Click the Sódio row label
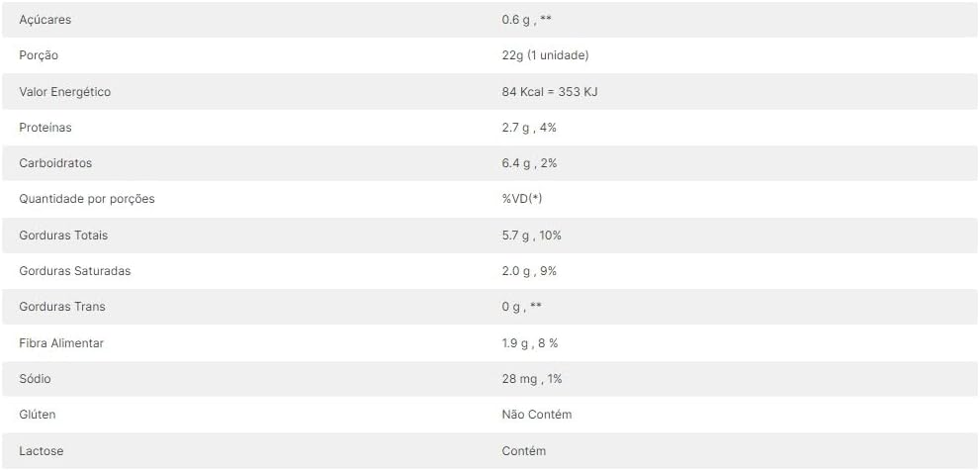 35,378
